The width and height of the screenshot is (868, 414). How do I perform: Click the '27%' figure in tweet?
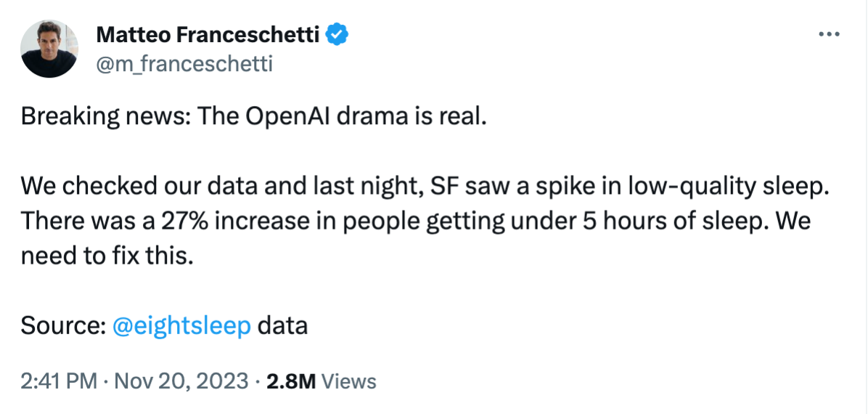click(x=184, y=222)
